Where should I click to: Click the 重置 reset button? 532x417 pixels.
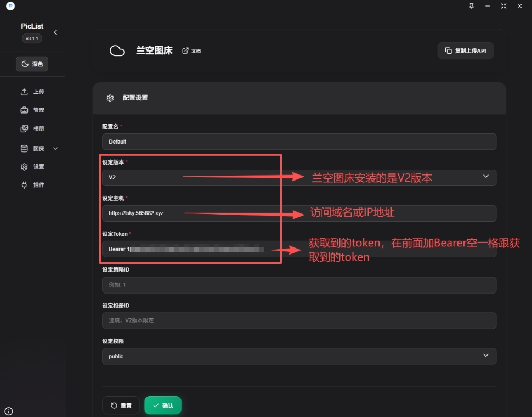point(121,405)
